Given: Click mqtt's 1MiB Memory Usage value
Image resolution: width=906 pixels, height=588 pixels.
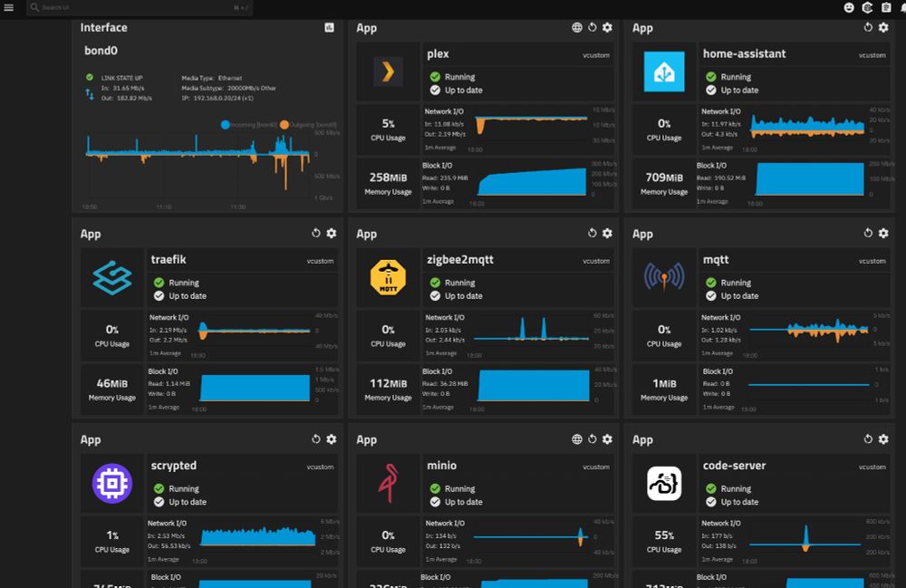Looking at the screenshot, I should pyautogui.click(x=664, y=383).
